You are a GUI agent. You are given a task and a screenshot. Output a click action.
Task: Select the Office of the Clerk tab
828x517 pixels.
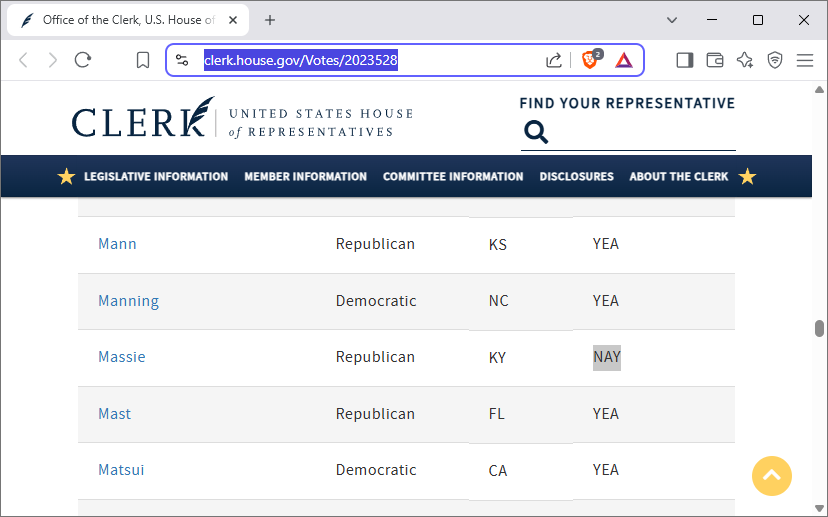[x=128, y=20]
